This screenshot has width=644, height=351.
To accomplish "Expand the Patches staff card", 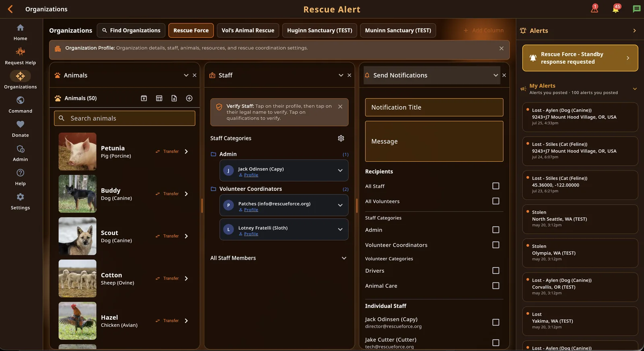I will (x=340, y=205).
